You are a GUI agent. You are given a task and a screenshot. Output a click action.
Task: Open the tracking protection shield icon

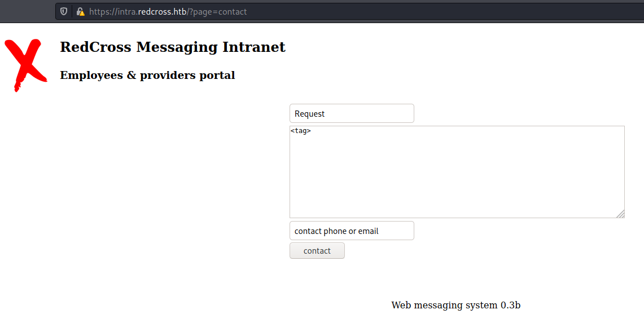pos(64,11)
